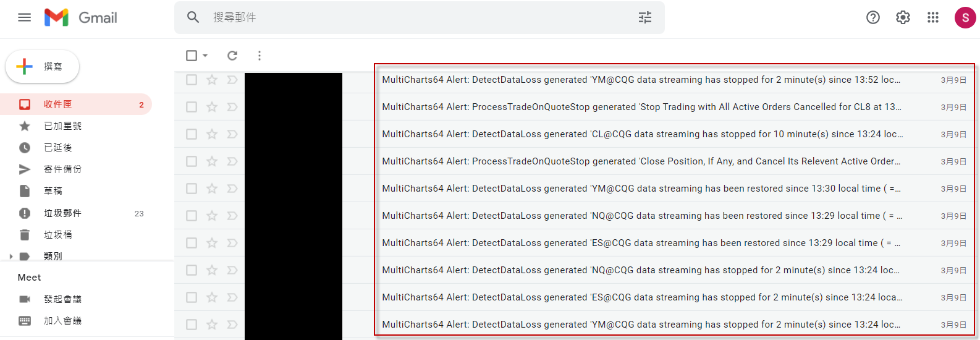Open the help question mark icon
This screenshot has height=340, width=980.
[873, 17]
